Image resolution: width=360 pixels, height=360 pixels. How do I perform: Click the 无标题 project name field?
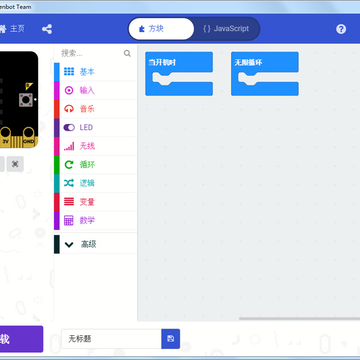click(x=111, y=339)
